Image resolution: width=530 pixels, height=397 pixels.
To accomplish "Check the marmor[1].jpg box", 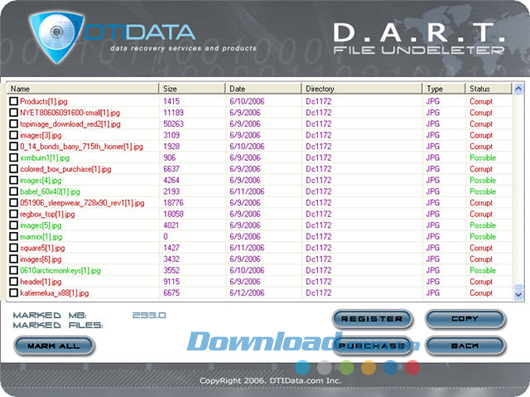I will point(14,236).
